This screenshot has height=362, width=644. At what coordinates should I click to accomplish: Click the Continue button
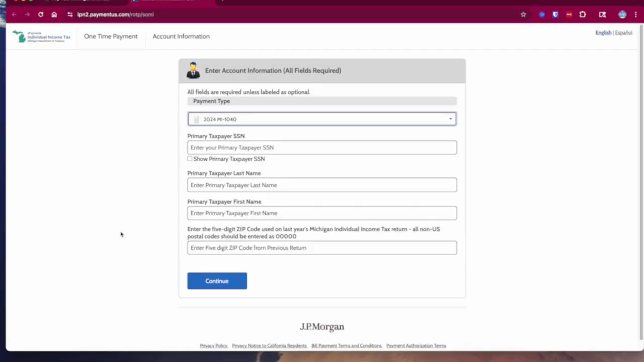click(217, 281)
